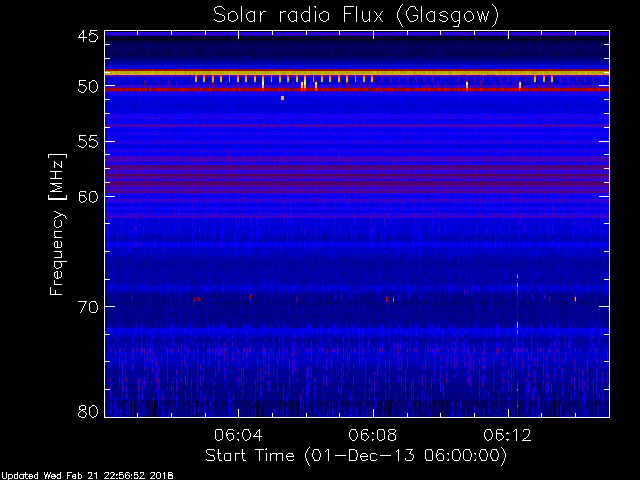Image resolution: width=640 pixels, height=480 pixels.
Task: Click the 06:12 time tick label
Action: click(507, 435)
